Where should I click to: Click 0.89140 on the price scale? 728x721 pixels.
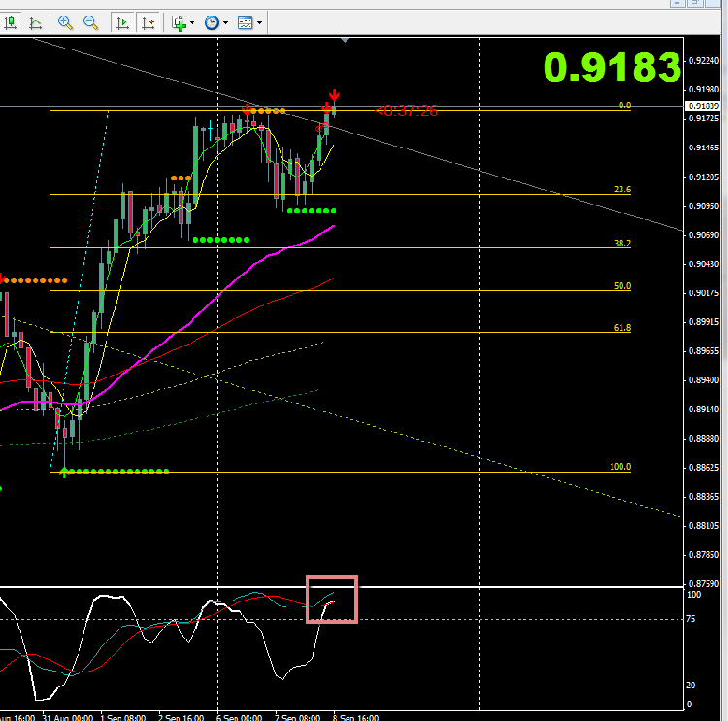click(704, 409)
